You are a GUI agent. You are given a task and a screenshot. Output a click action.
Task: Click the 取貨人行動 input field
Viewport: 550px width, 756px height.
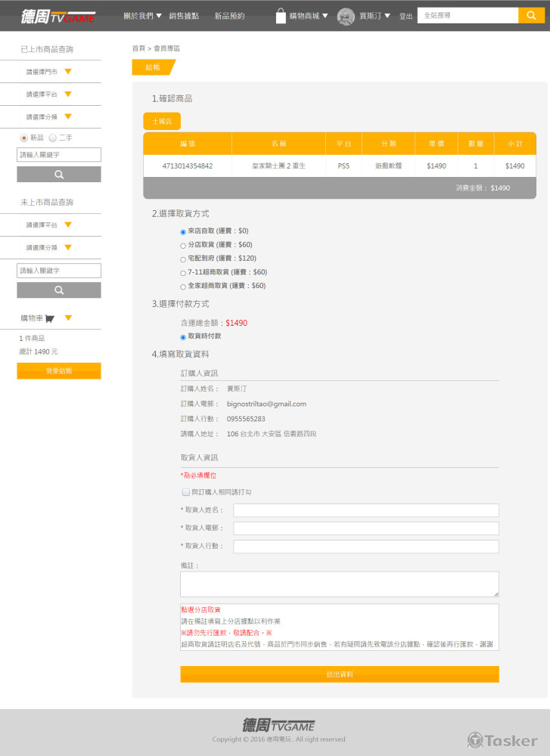click(366, 547)
